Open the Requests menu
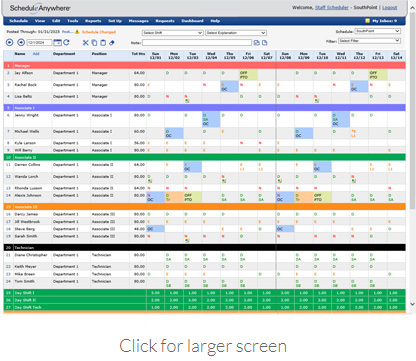416x361 pixels. [x=165, y=21]
